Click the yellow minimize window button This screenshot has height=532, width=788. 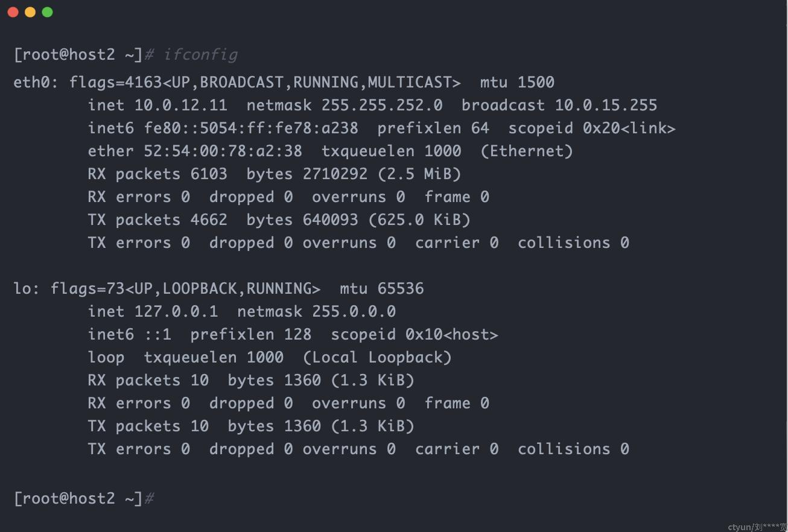(30, 12)
